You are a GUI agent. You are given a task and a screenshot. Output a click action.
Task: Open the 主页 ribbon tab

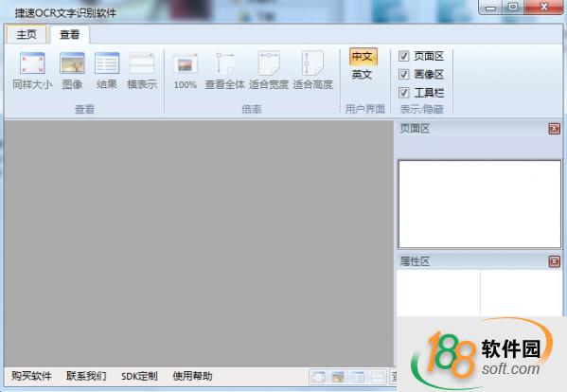(27, 35)
